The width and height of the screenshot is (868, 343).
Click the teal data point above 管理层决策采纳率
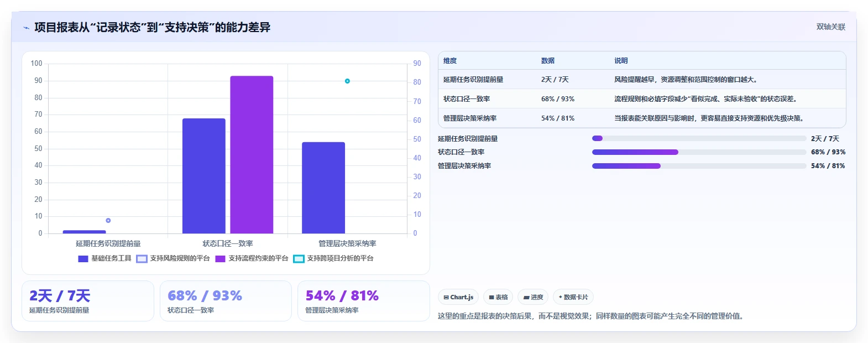click(x=347, y=81)
